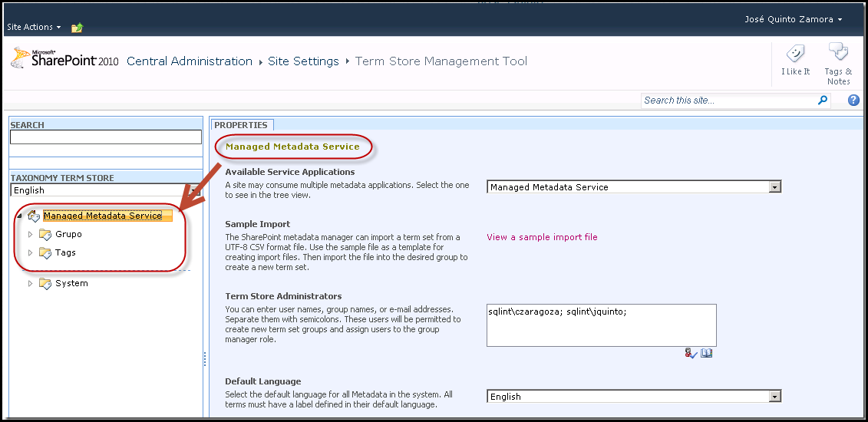Viewport: 868px width, 422px height.
Task: Click the Term Store Administrators text box
Action: click(601, 325)
